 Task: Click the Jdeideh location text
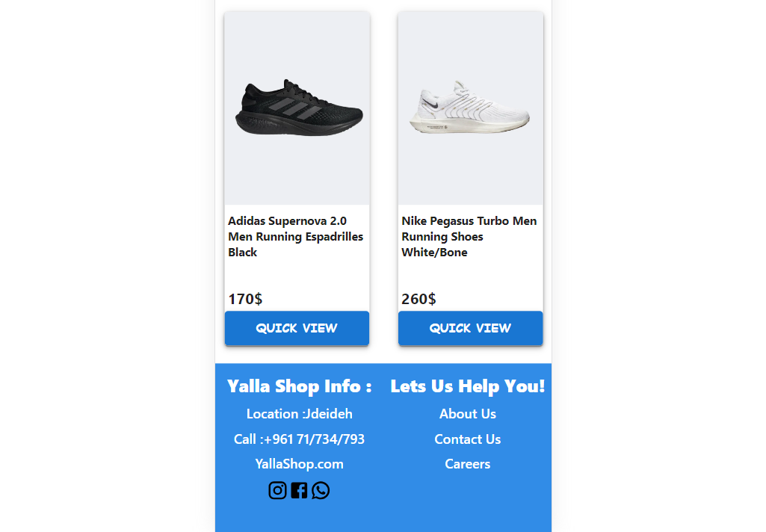(x=299, y=413)
